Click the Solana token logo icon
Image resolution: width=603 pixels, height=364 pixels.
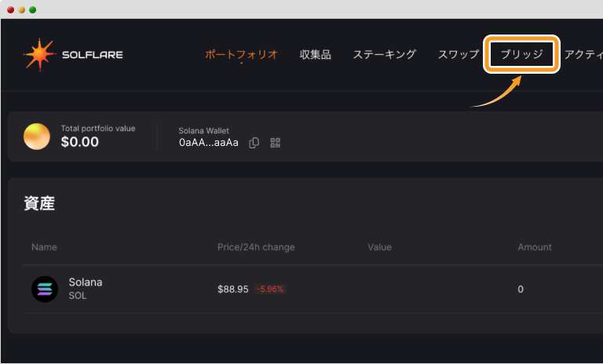click(x=45, y=289)
